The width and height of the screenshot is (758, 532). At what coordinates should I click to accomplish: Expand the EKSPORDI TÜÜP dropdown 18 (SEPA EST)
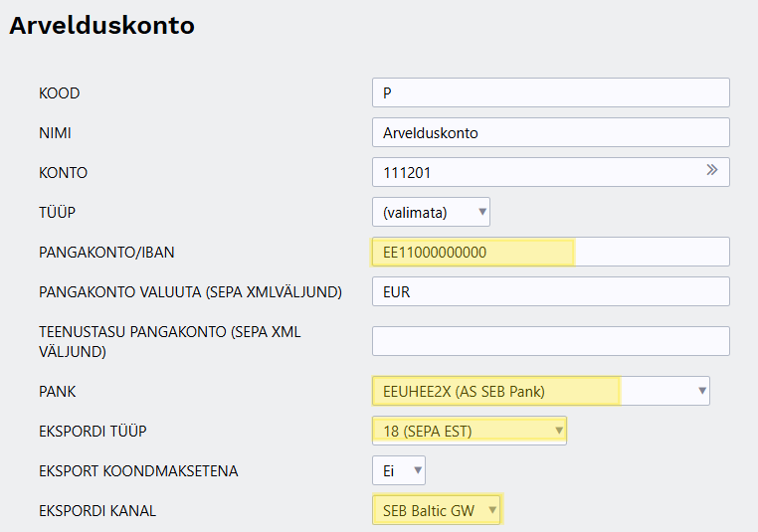coord(469,431)
